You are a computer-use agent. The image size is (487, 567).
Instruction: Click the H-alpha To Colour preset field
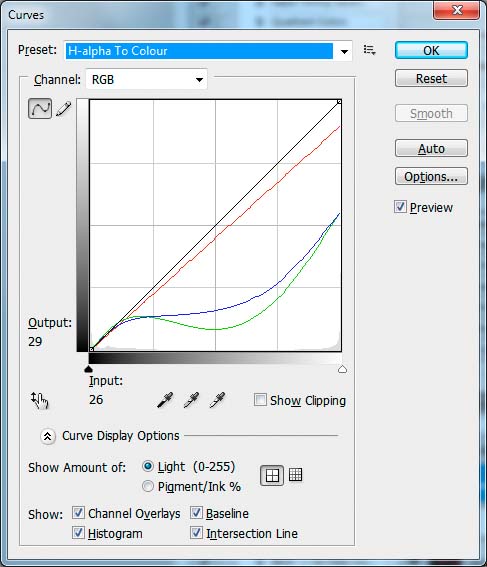click(x=199, y=51)
